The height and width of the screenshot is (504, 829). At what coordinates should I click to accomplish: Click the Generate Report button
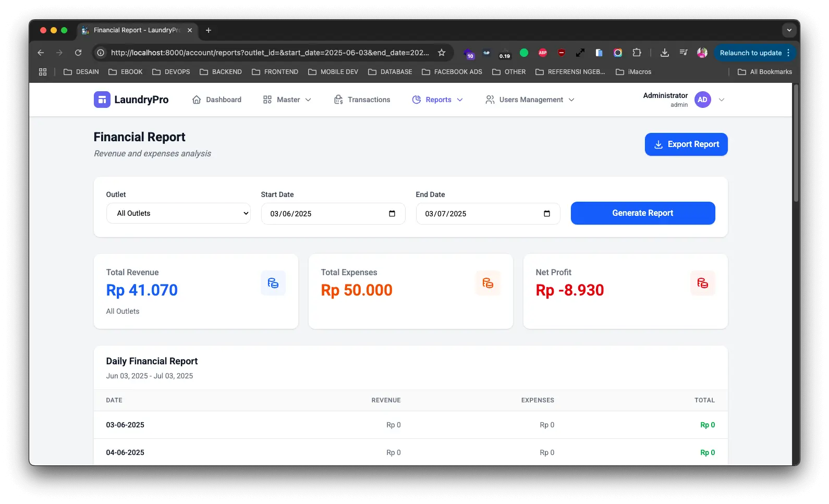[x=642, y=213]
